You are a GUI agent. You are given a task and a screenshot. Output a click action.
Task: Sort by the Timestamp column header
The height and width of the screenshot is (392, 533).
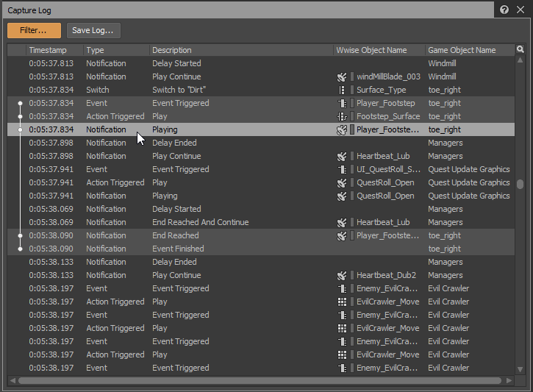click(48, 50)
